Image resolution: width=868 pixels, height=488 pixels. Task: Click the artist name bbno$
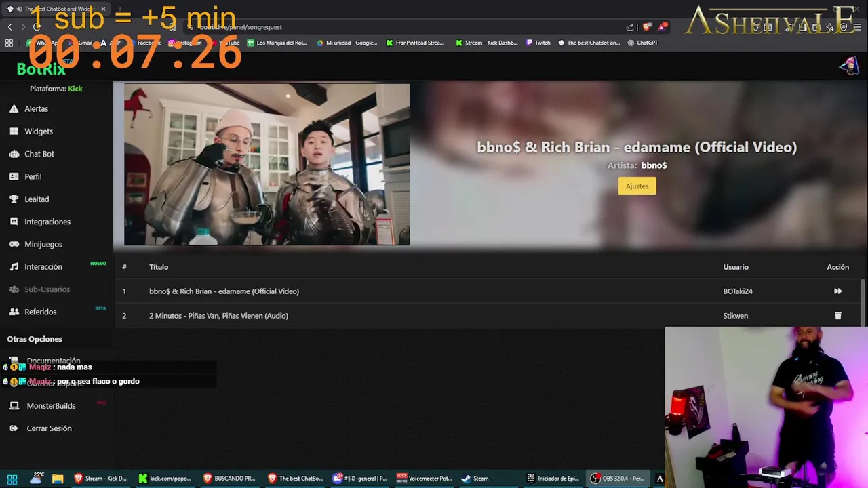(654, 165)
